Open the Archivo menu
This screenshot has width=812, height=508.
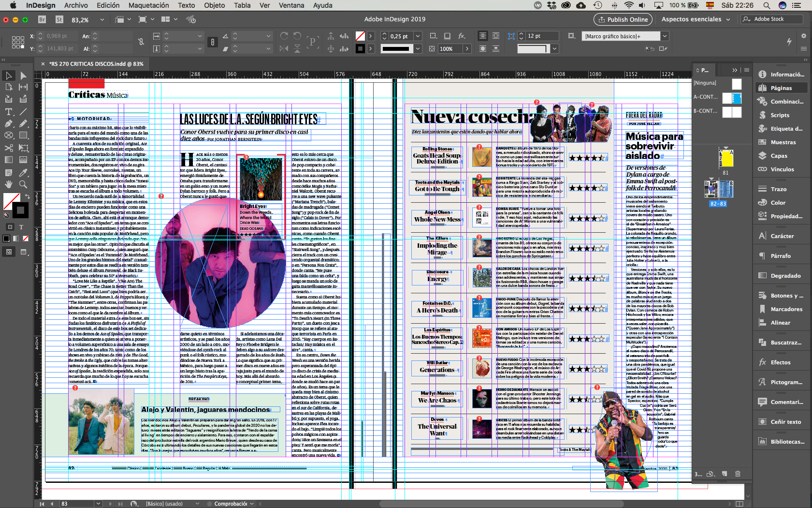pos(76,5)
